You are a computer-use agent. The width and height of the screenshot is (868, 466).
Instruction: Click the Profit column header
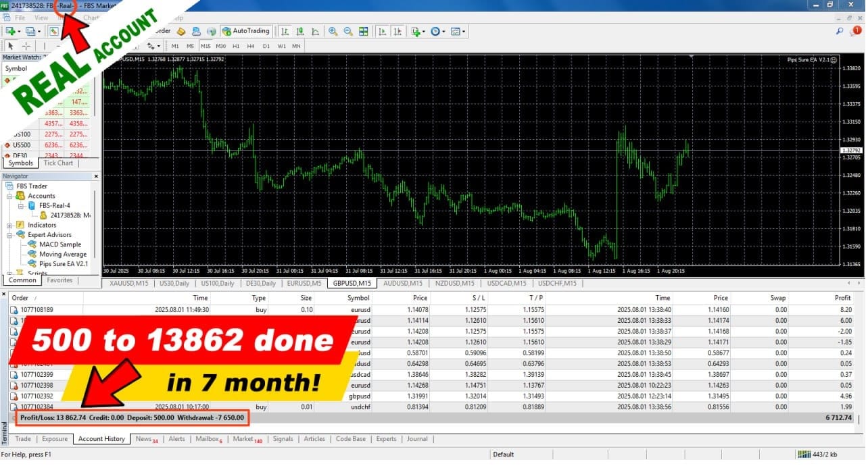842,298
